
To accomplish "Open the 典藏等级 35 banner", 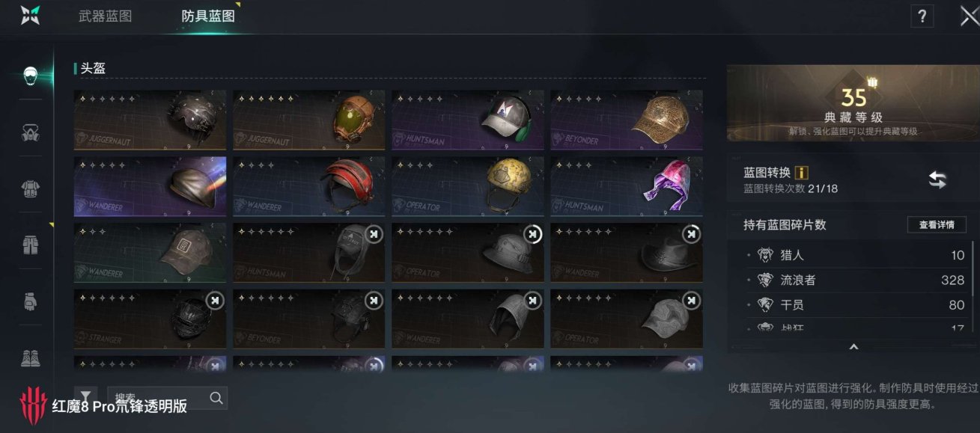I will point(853,103).
